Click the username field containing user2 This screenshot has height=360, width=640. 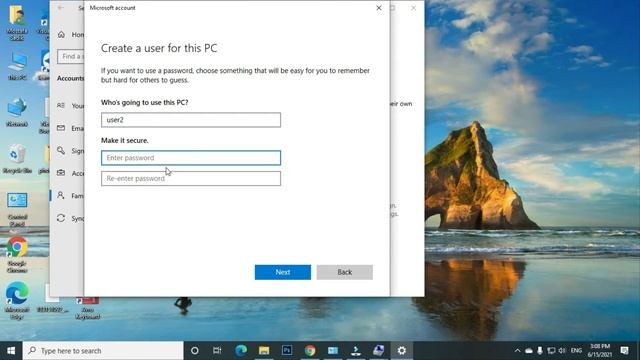point(191,120)
